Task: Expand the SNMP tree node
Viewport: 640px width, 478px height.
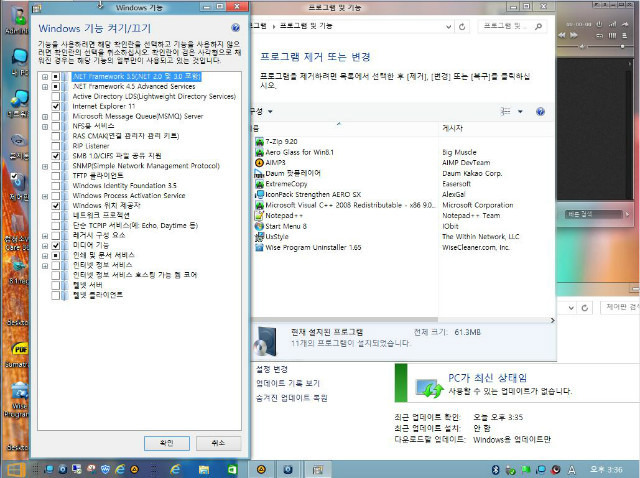Action: pyautogui.click(x=45, y=167)
